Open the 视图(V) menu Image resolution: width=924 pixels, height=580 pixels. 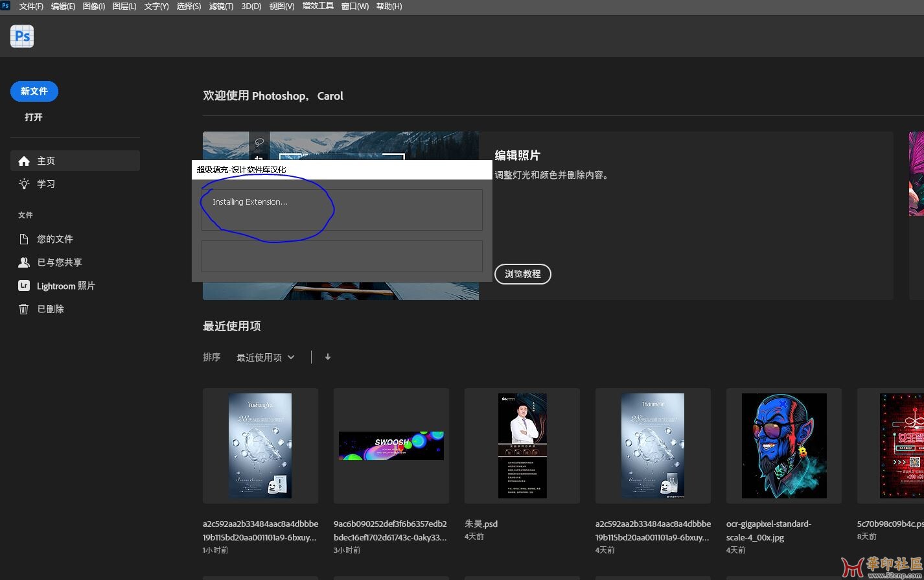(282, 6)
